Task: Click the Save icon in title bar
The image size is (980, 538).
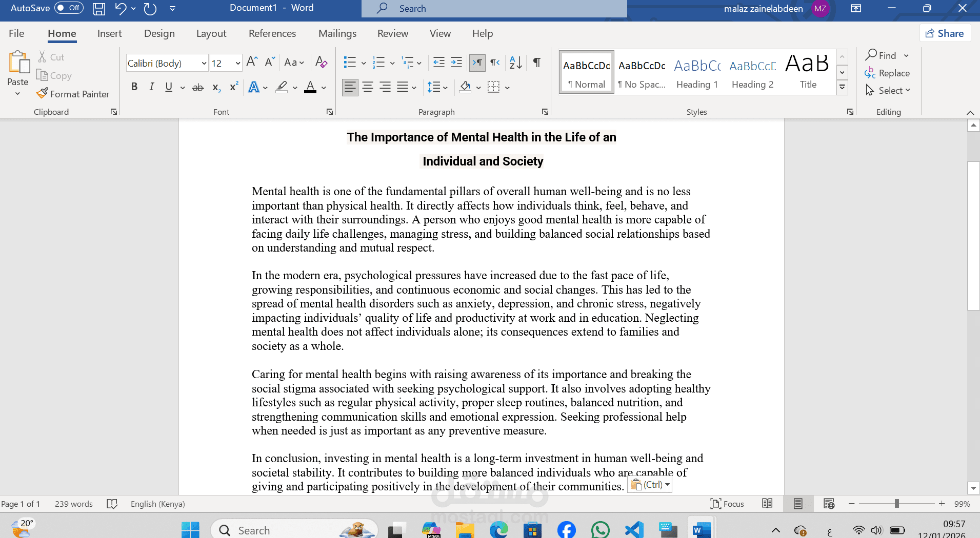Action: click(x=99, y=8)
